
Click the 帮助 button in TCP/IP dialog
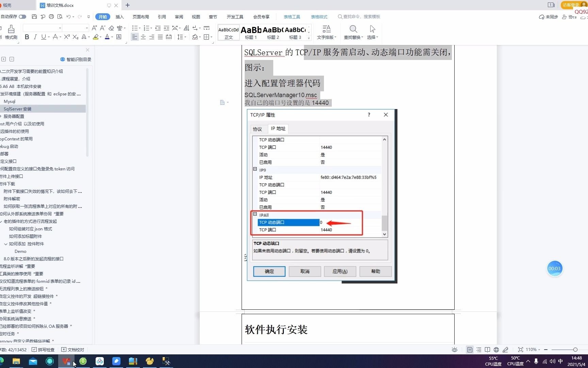coord(376,271)
